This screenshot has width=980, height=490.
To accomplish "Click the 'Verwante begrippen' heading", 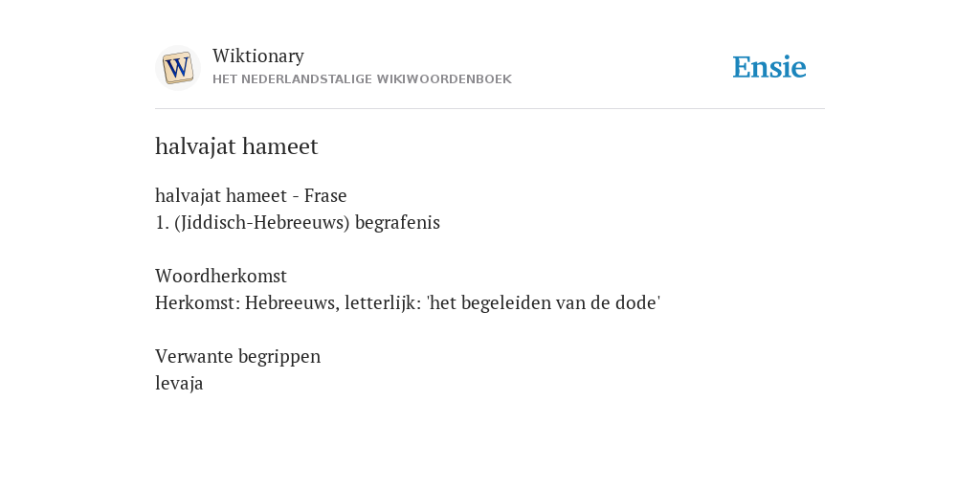I will point(237,356).
